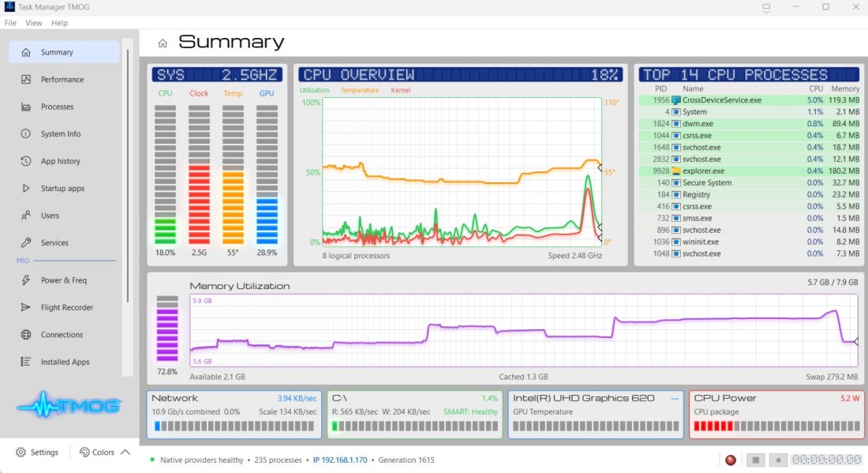Open the C:\ disk card
Viewport: 868px width, 473px height.
tap(414, 415)
